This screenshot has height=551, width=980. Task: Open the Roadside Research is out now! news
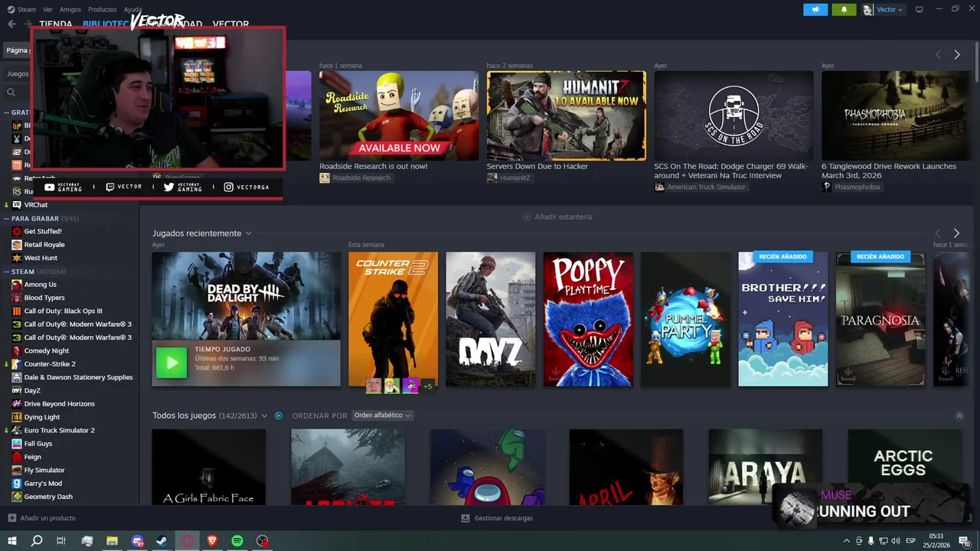[373, 166]
